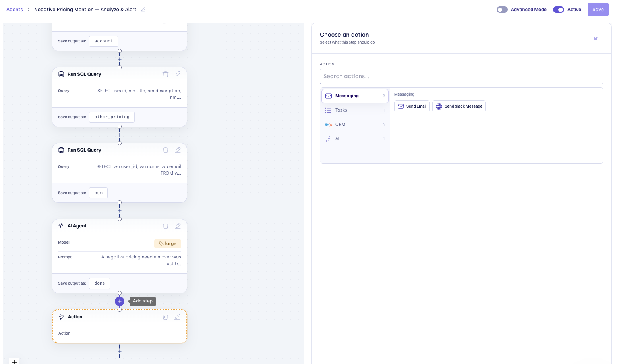Screen dimensions: 617x364
Task: Close the Choose an action panel
Action: point(596,39)
